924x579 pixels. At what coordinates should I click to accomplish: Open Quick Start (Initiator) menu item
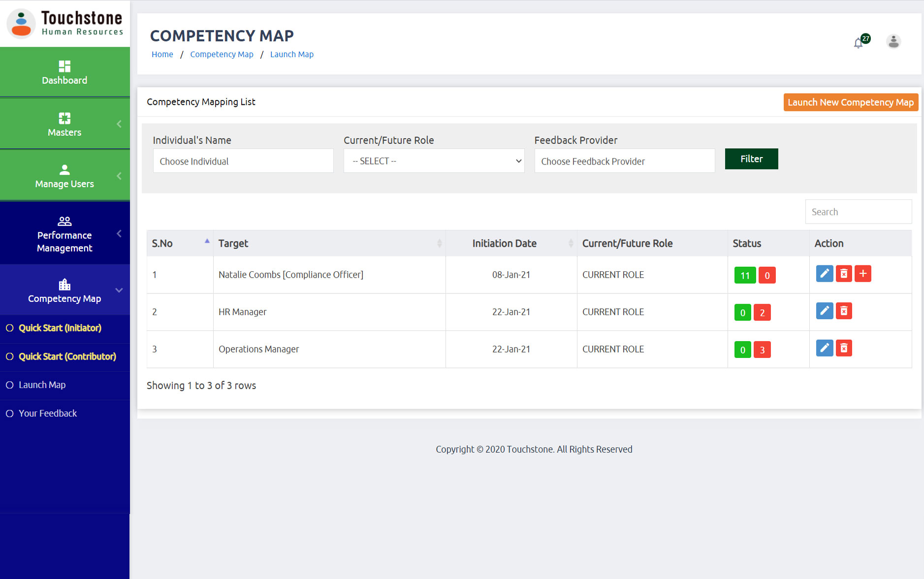(60, 328)
